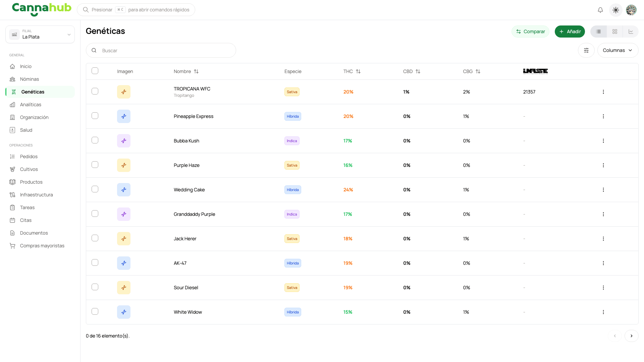Viewport: 644px width, 362px height.
Task: Toggle the light/dark theme sun icon
Action: [x=616, y=10]
